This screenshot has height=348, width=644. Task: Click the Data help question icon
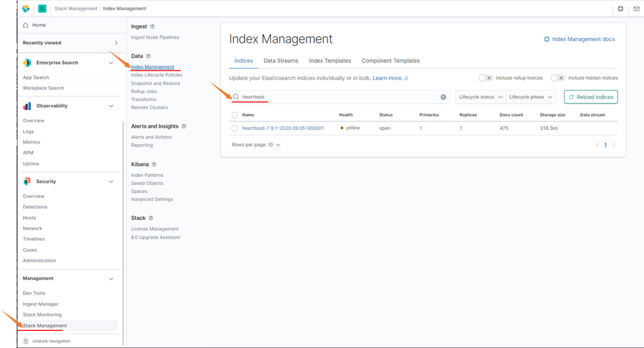coord(149,56)
